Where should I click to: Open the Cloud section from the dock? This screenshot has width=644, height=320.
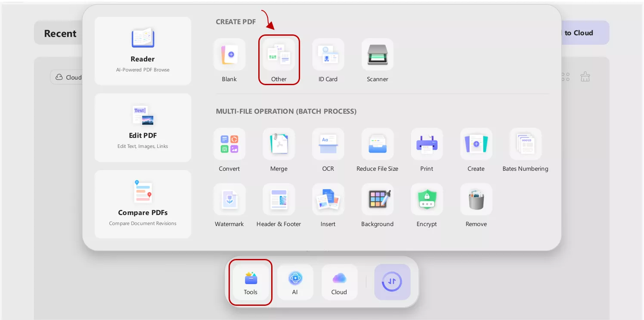pyautogui.click(x=339, y=282)
